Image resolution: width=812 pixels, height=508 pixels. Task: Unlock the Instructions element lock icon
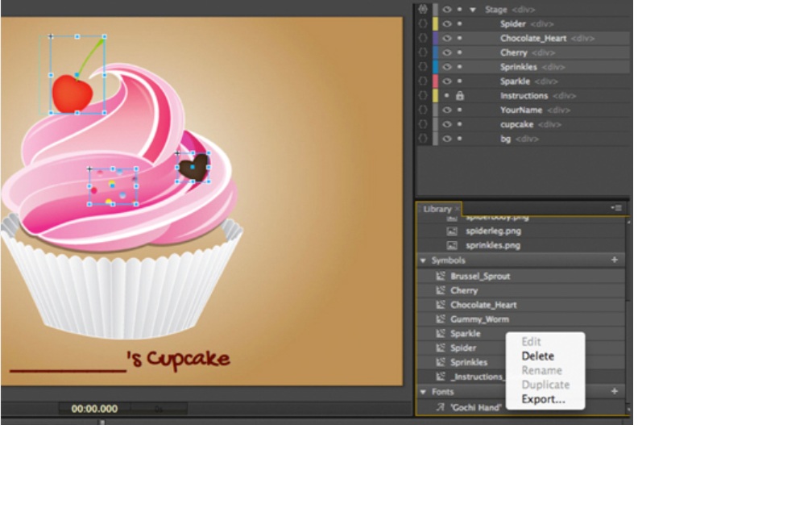(460, 96)
